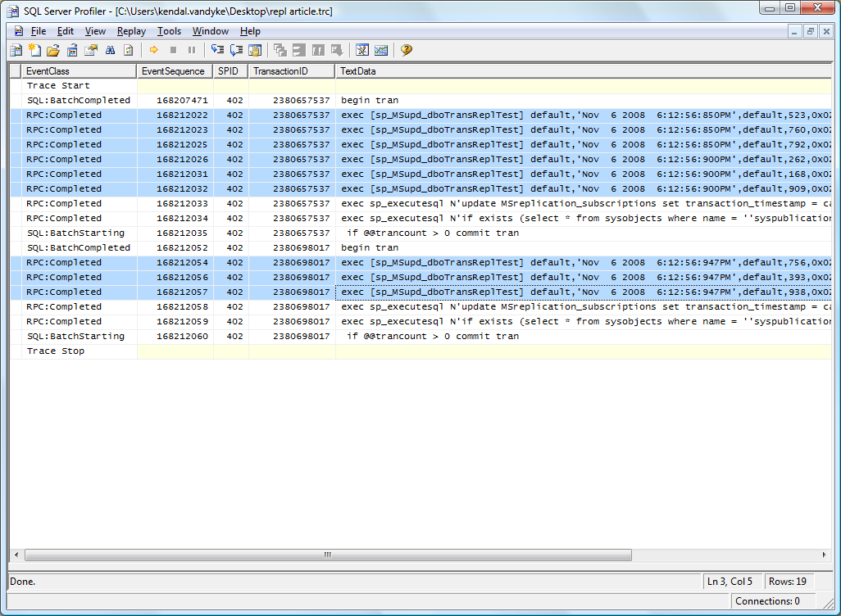Start replay with the orange arrow

pos(154,50)
